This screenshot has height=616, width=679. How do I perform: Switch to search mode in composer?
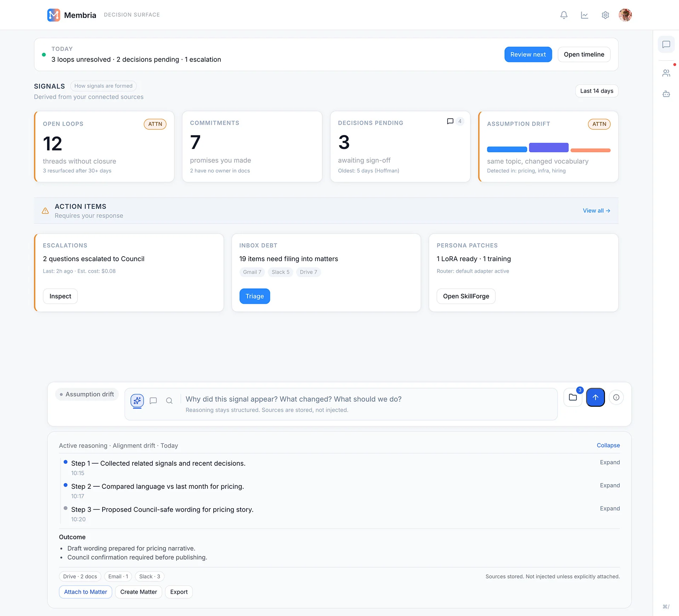click(x=169, y=400)
